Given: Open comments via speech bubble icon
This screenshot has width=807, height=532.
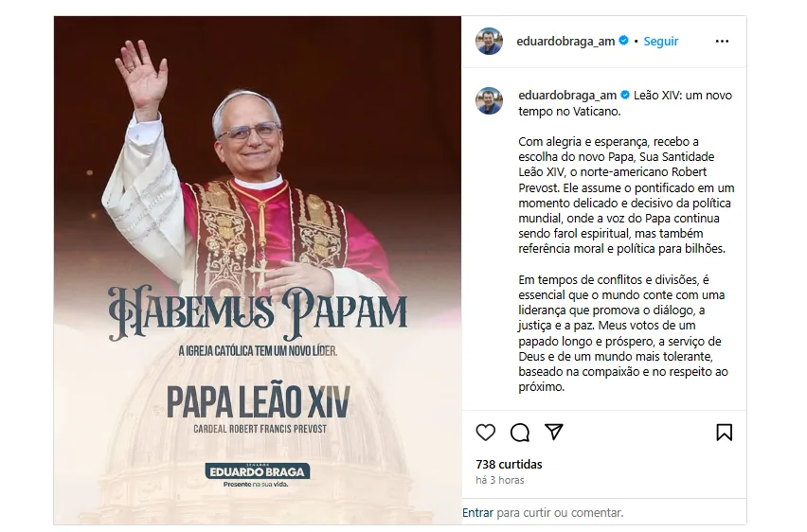Looking at the screenshot, I should coord(520,433).
